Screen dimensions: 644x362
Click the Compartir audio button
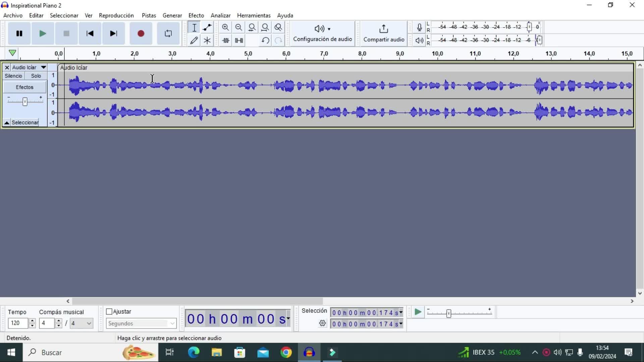(384, 34)
